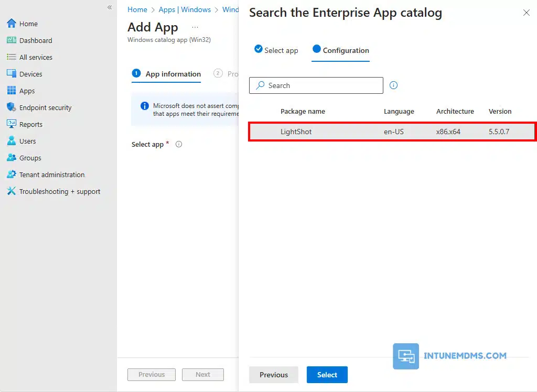The image size is (537, 392).
Task: Open Home from the sidebar icon
Action: (x=11, y=24)
